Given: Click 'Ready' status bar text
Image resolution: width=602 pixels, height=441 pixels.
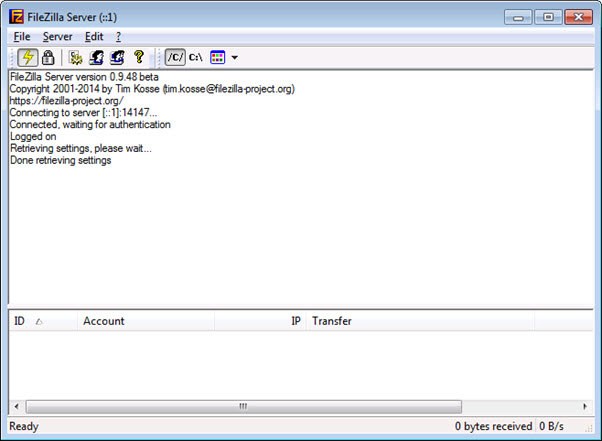Looking at the screenshot, I should click(x=24, y=426).
